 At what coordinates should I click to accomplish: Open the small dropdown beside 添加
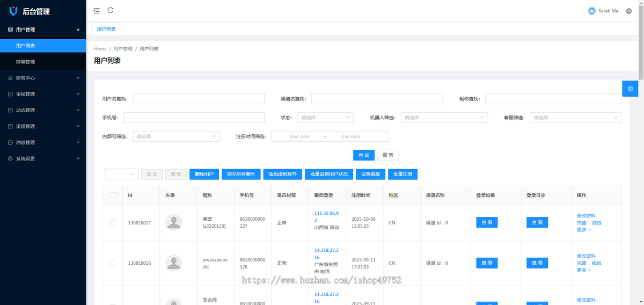pyautogui.click(x=122, y=174)
